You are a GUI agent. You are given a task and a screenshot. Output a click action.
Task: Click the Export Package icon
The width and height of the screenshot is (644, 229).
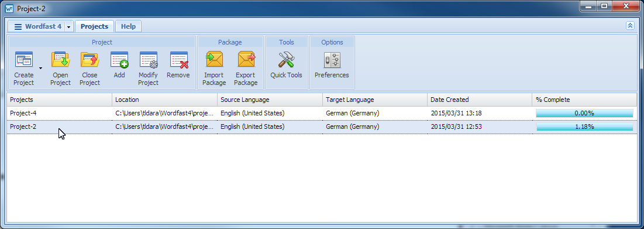click(246, 60)
